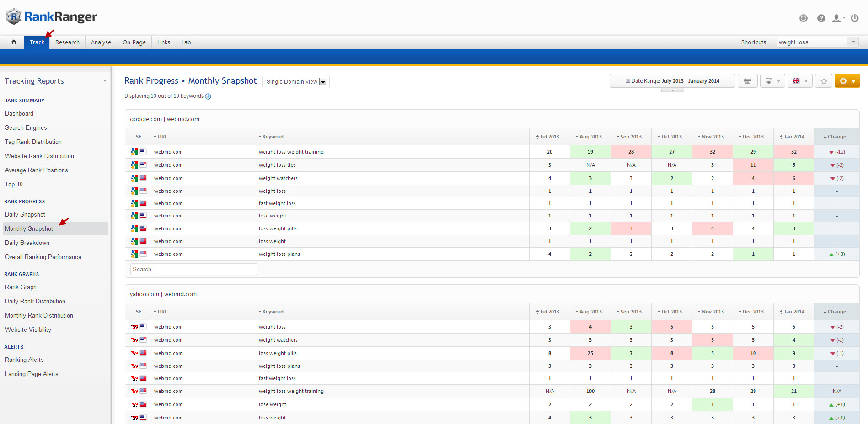Open the export download dropdown
Viewport: 868px width, 424px height.
pyautogui.click(x=772, y=81)
